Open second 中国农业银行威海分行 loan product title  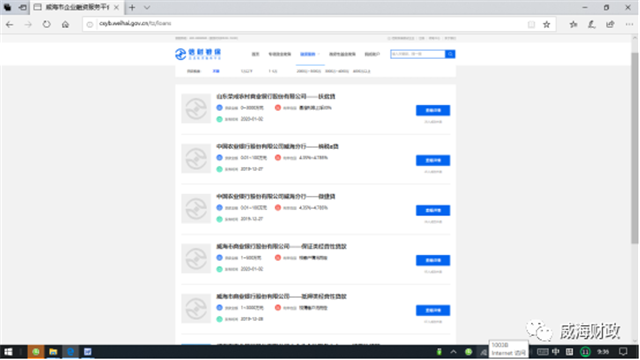(276, 197)
